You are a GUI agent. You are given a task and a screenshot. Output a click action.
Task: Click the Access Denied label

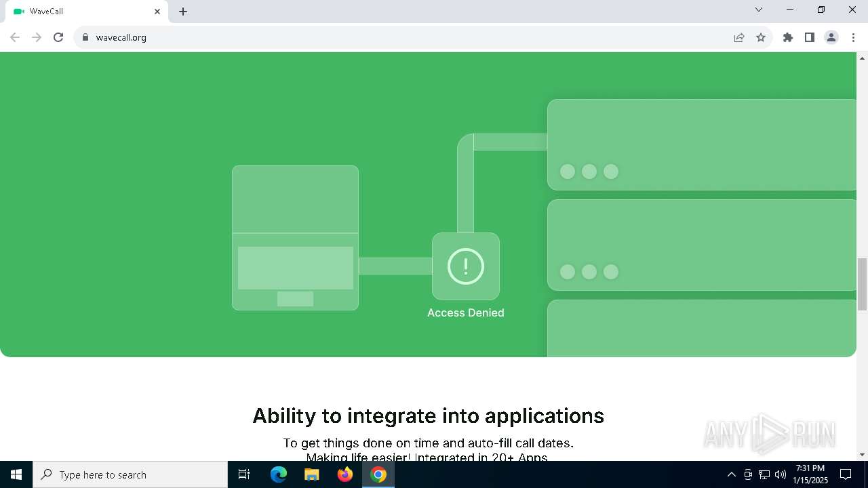[466, 312]
